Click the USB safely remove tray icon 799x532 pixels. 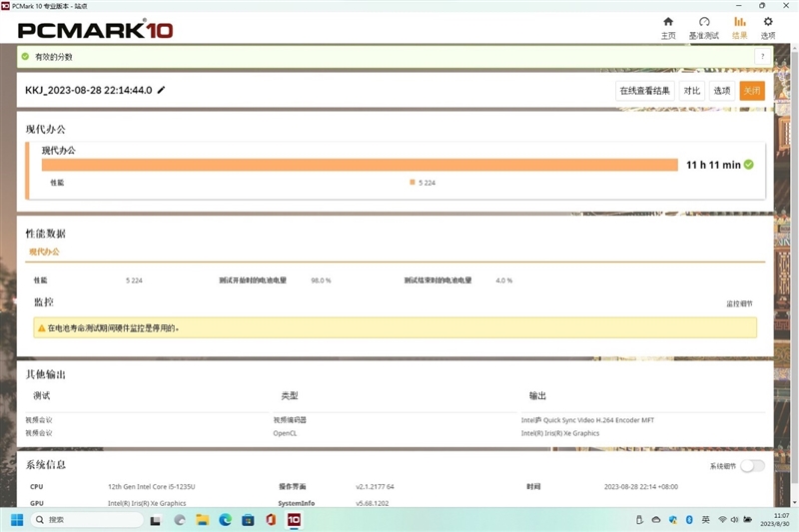point(639,520)
